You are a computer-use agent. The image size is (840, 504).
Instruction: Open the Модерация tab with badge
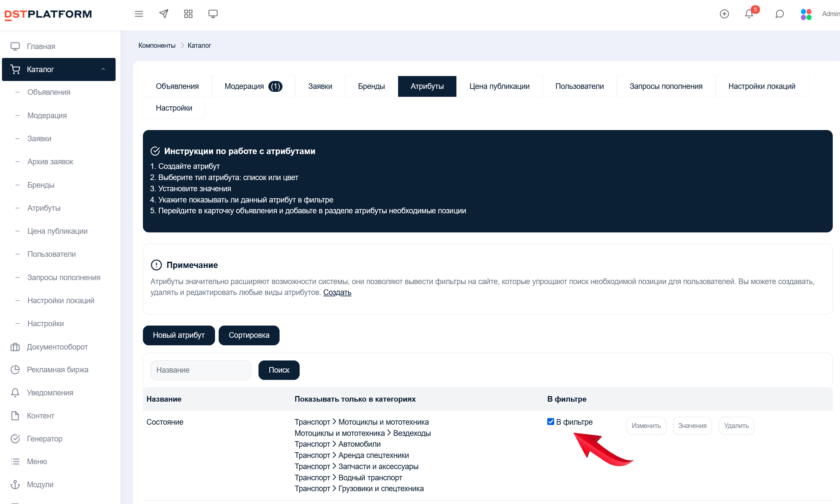click(253, 86)
